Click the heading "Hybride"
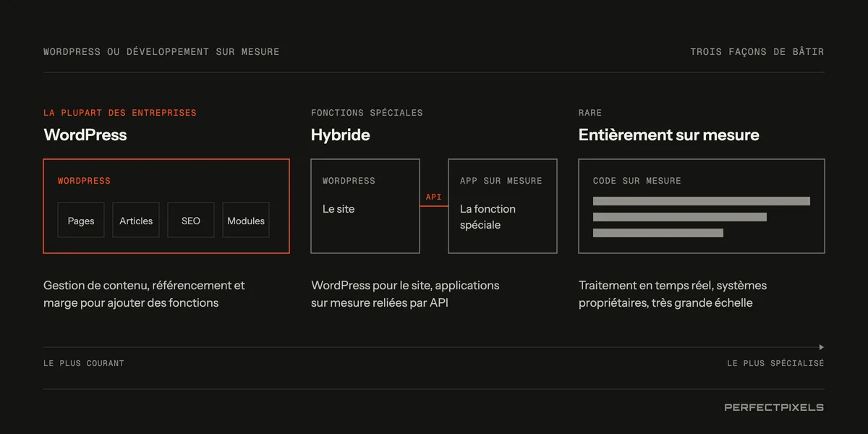The height and width of the screenshot is (434, 868). tap(341, 135)
